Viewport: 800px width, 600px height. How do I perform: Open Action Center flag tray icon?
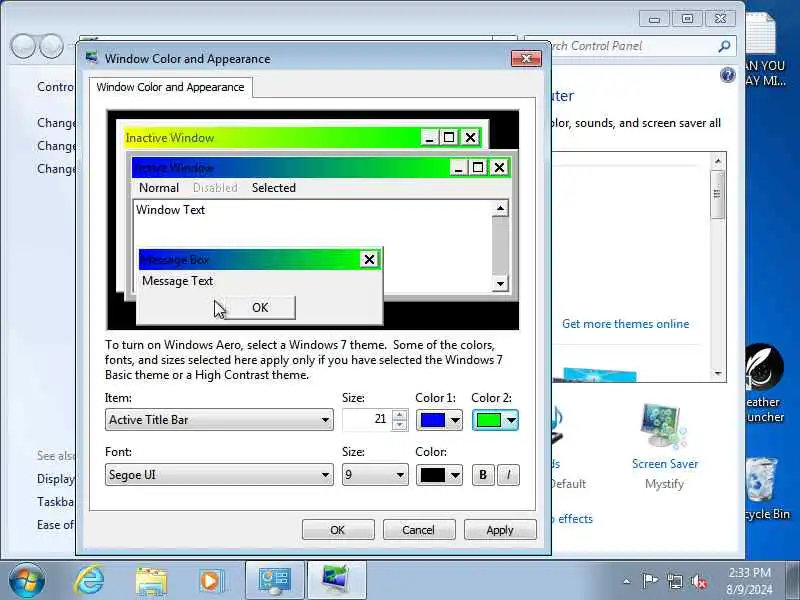click(649, 581)
